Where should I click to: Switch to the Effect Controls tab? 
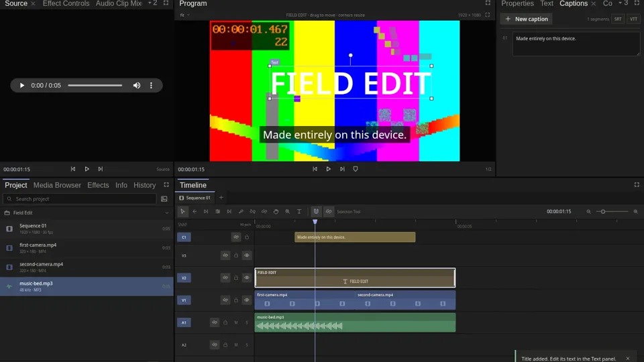[x=66, y=4]
